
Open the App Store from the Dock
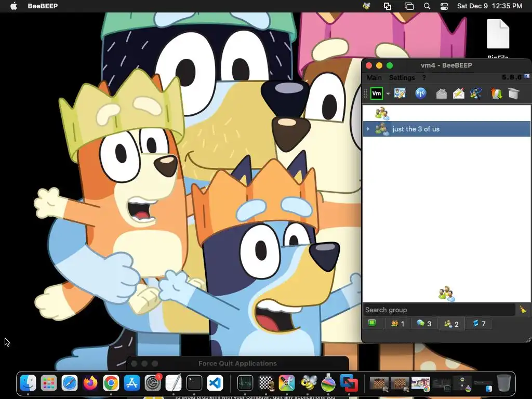pos(131,383)
